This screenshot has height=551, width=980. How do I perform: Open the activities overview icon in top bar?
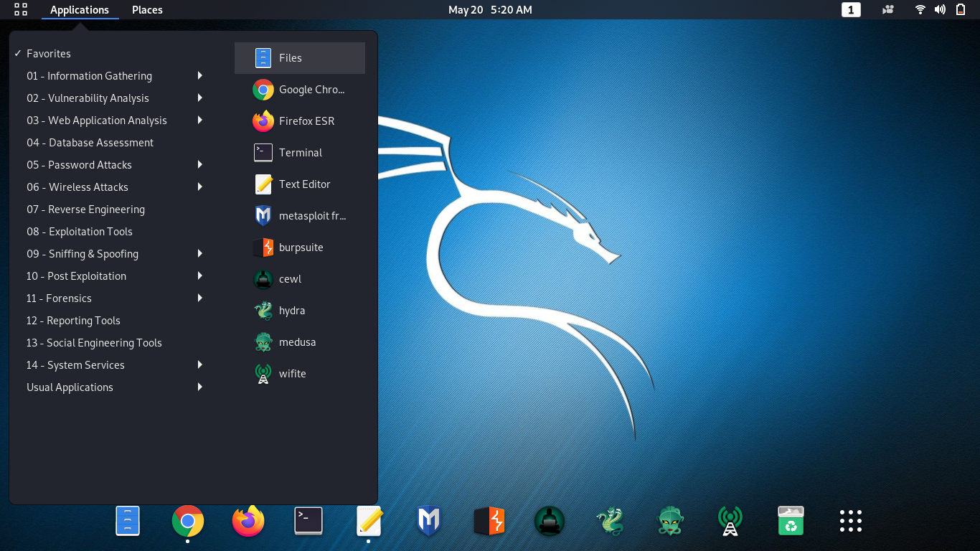(x=21, y=9)
